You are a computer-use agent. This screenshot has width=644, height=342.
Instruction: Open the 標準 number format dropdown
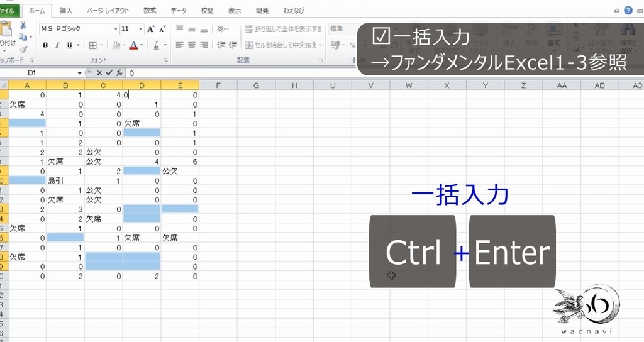click(x=343, y=29)
